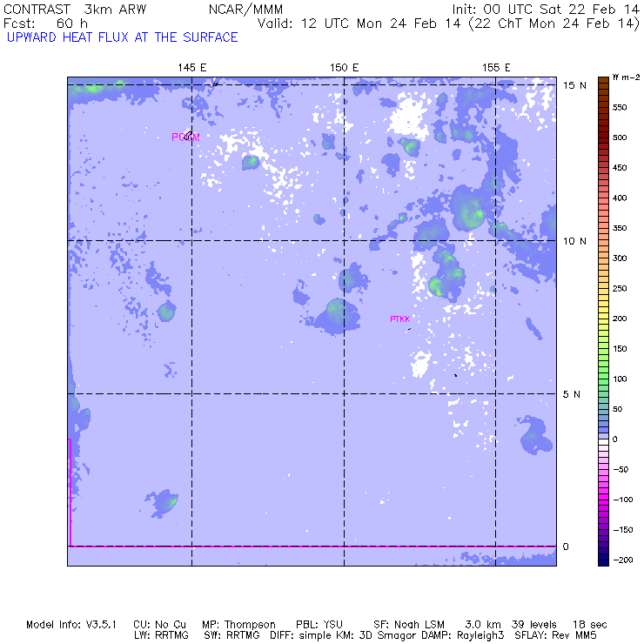This screenshot has width=644, height=644.
Task: Click the 150 colorbar tick label
Action: (620, 349)
